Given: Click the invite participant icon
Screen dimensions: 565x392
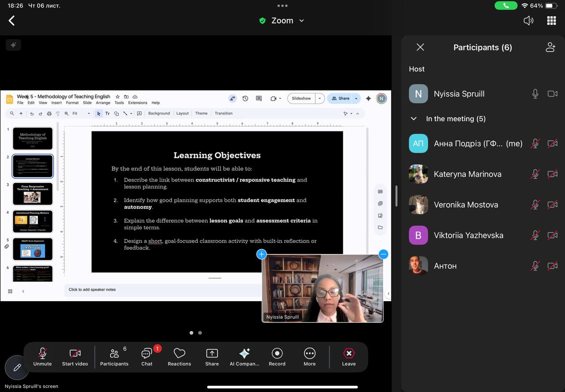Looking at the screenshot, I should pyautogui.click(x=550, y=47).
